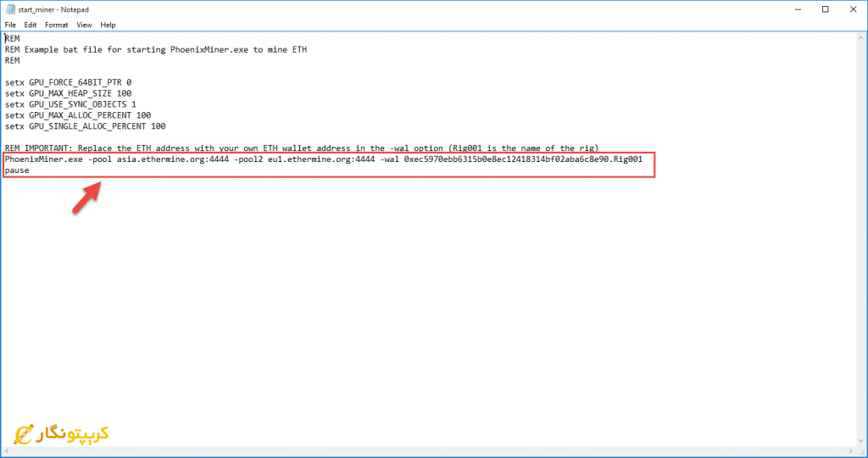Click the line 'setx GPU_MAX_ALLOC_PERCENT 100'
The width and height of the screenshot is (868, 458).
(78, 115)
